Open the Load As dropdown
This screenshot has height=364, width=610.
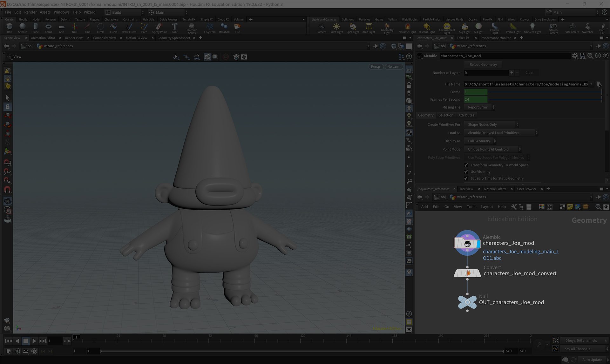coord(501,133)
